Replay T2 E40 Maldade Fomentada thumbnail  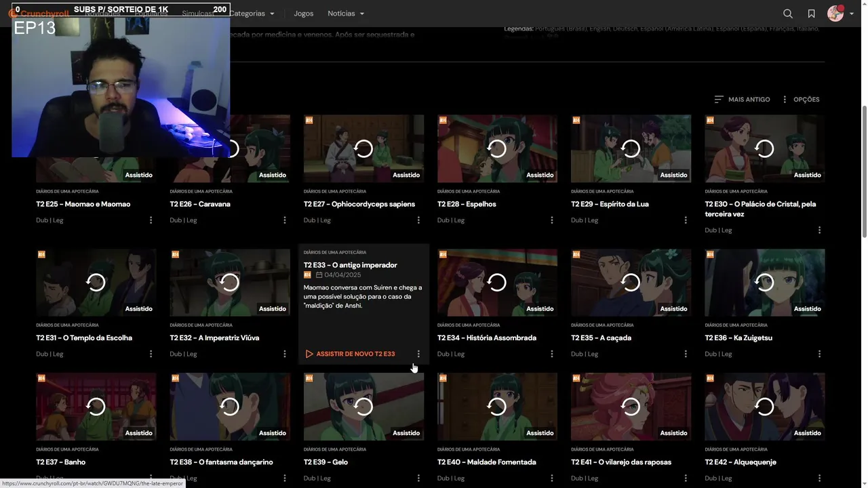(497, 406)
